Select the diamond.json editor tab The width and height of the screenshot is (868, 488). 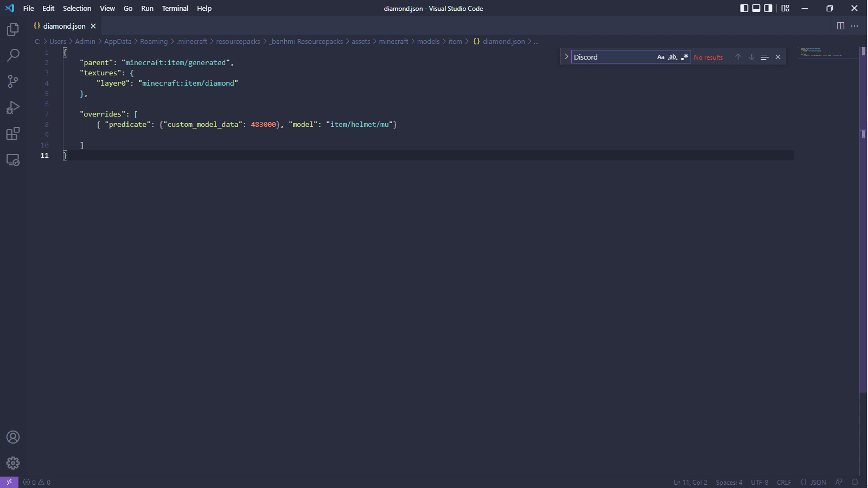click(65, 26)
